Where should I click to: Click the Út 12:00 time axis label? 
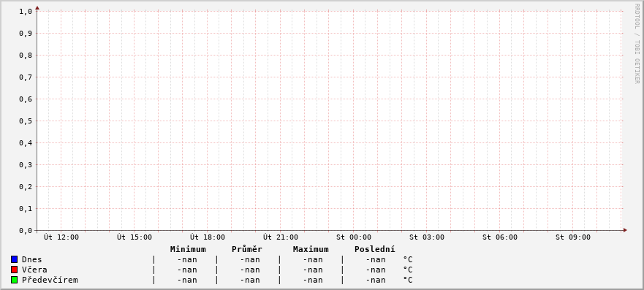click(61, 237)
